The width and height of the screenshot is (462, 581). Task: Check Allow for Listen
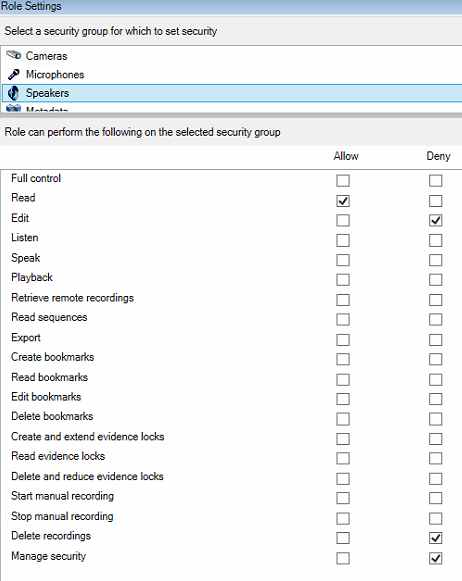(x=343, y=240)
